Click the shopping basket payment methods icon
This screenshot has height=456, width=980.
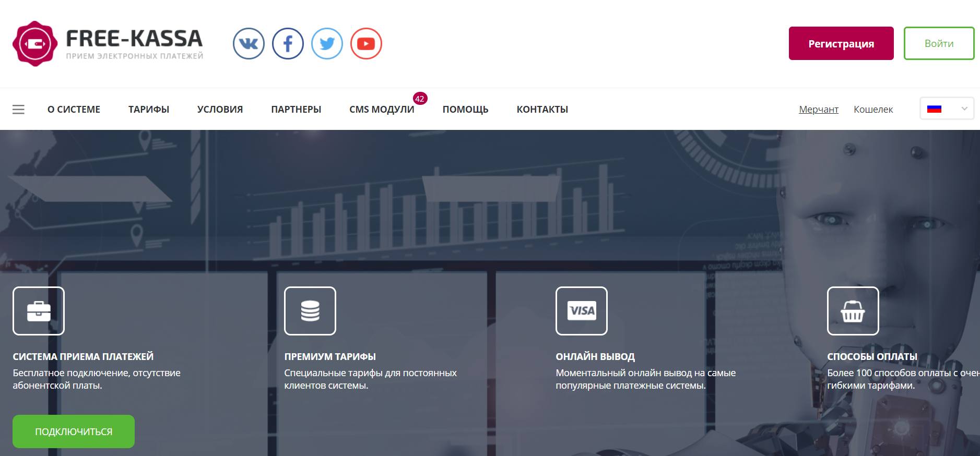click(853, 311)
